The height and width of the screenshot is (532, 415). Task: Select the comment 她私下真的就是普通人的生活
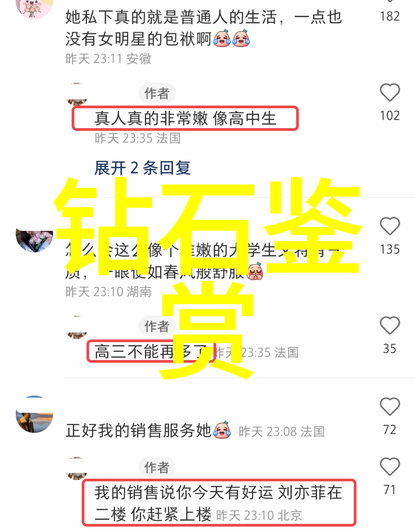(203, 28)
